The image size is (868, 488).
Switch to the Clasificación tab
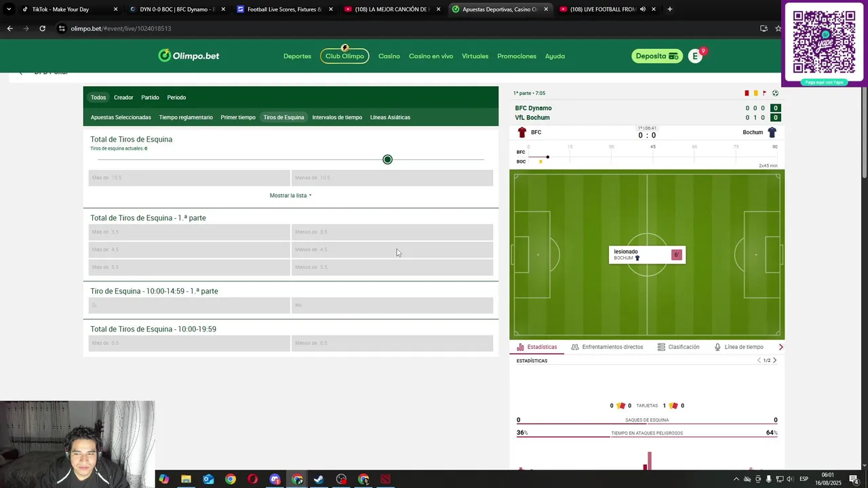[x=678, y=347]
